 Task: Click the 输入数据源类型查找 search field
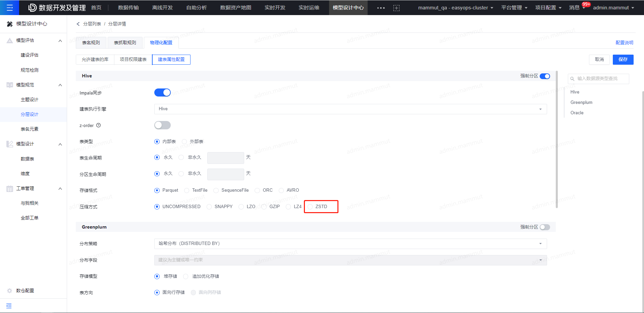pyautogui.click(x=598, y=79)
